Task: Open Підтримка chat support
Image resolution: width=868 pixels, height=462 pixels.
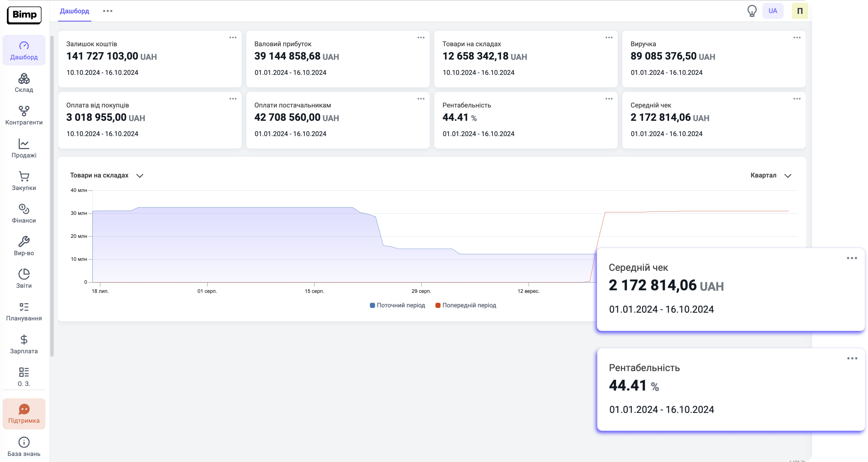Action: coord(24,414)
